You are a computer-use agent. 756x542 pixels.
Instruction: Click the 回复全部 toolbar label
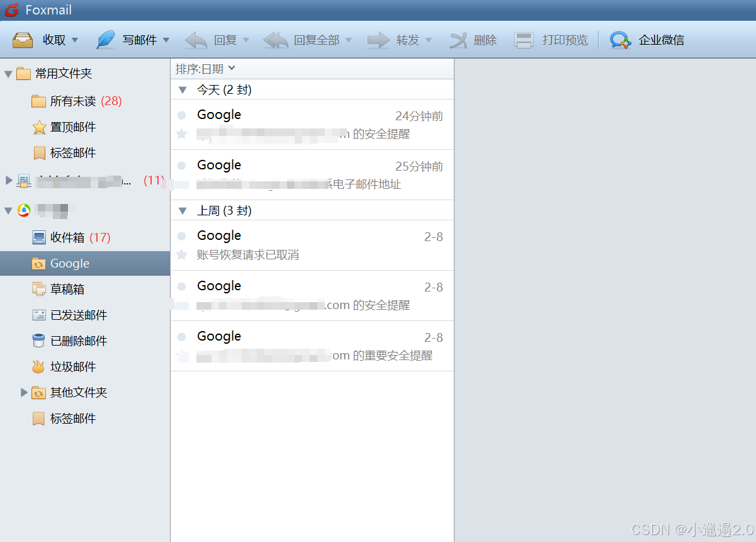pyautogui.click(x=317, y=40)
